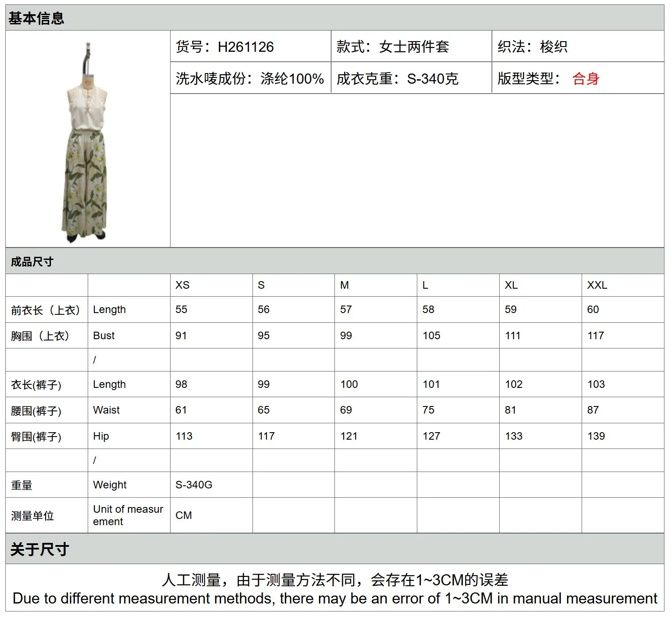Viewport: 672px width, 619px height.
Task: Select the 前衣长（上衣）row label
Action: pos(47,310)
